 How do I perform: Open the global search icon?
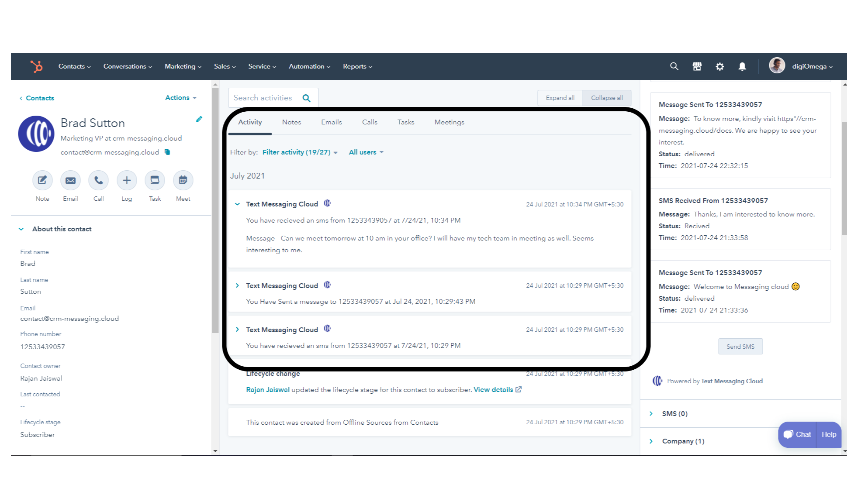point(674,66)
